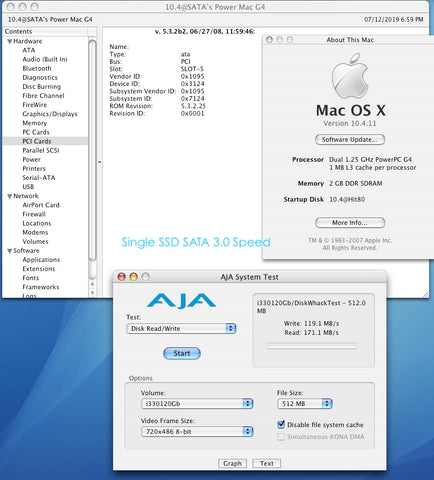Click Subsystem ID value 0x7124
The width and height of the screenshot is (434, 480).
tap(193, 99)
